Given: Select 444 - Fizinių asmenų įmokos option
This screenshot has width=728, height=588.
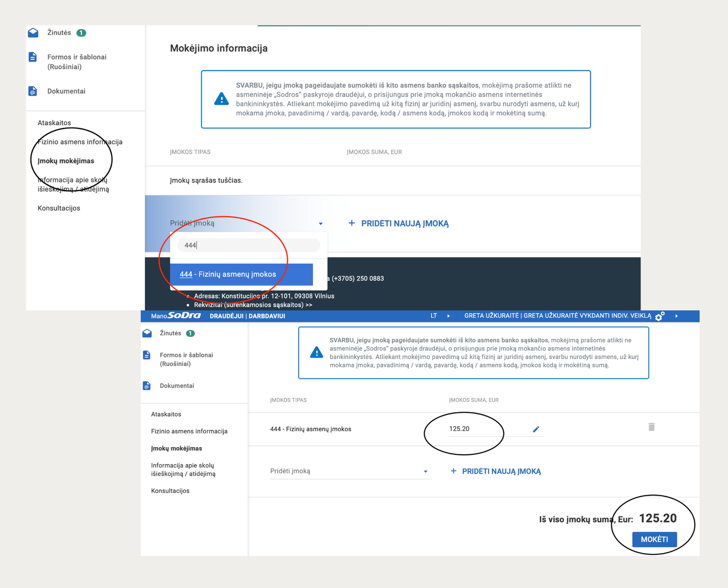Looking at the screenshot, I should tap(241, 274).
